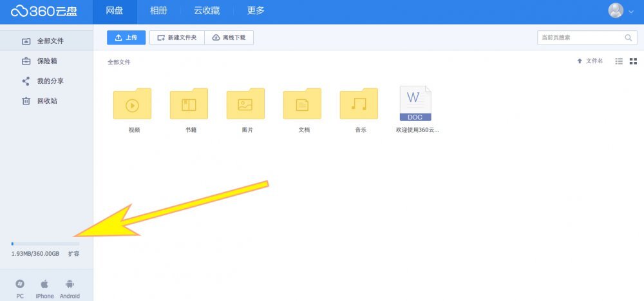
Task: Switch to the 云收藏 tab
Action: (x=206, y=11)
